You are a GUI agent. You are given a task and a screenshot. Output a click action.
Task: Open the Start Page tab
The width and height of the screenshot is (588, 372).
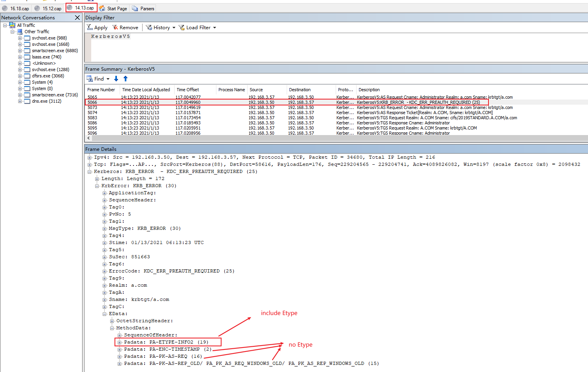[x=113, y=8]
